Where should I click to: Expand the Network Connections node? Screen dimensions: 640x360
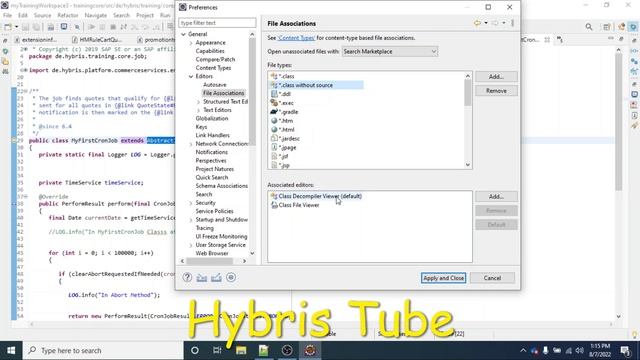click(x=191, y=144)
